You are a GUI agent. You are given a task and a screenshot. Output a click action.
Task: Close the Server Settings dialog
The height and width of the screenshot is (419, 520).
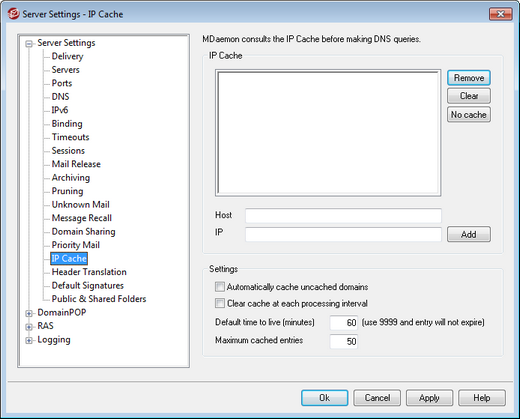(x=500, y=14)
